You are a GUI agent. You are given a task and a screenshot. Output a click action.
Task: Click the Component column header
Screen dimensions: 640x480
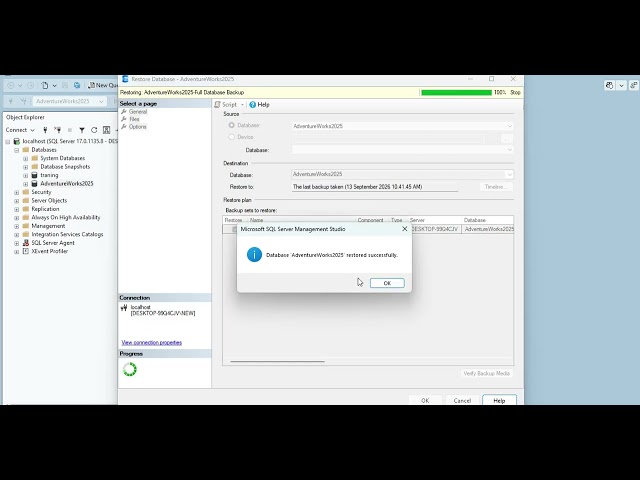(x=370, y=220)
